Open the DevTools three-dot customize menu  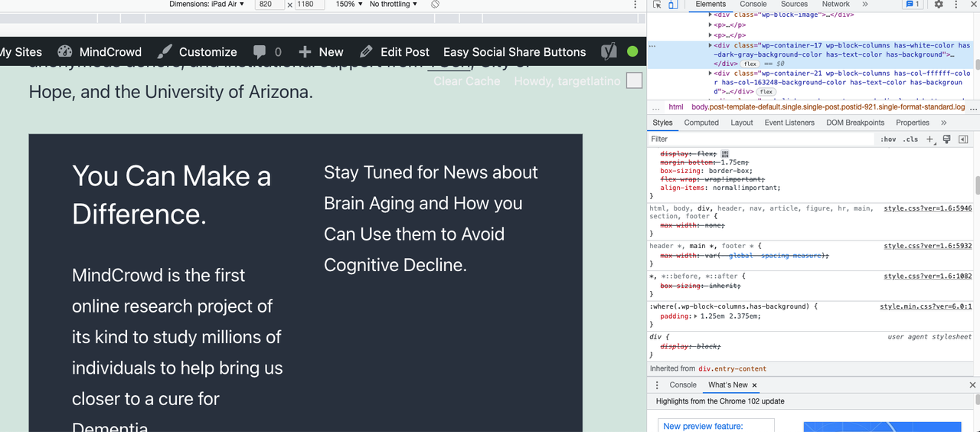[955, 5]
